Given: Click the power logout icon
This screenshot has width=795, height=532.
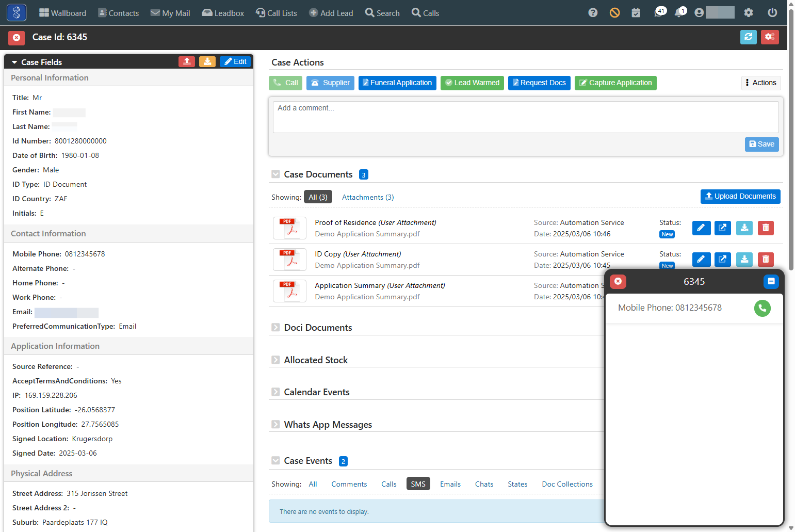Looking at the screenshot, I should pos(772,13).
